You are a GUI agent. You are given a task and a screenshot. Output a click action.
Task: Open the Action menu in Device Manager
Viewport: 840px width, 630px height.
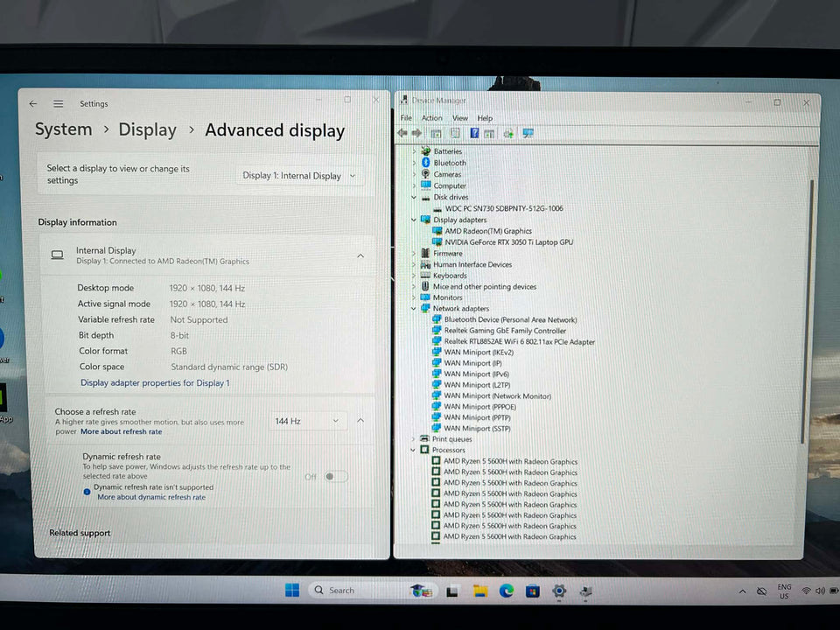pyautogui.click(x=431, y=117)
